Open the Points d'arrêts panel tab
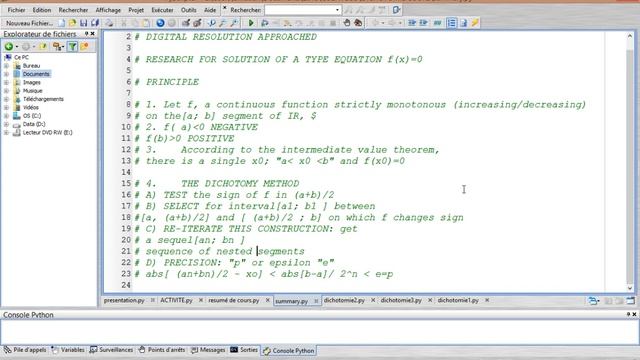Viewport: 640px width, 360px height. point(161,350)
